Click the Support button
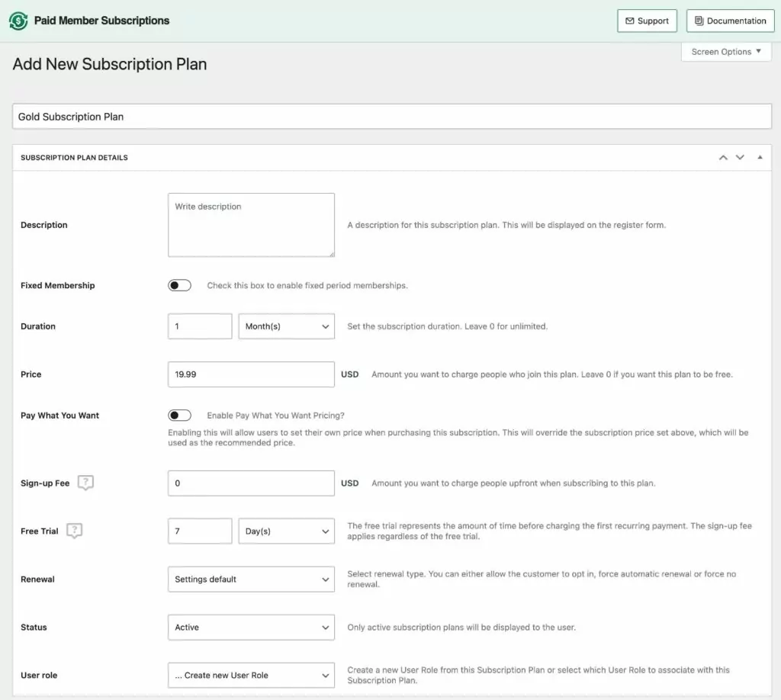This screenshot has width=781, height=700. (647, 21)
